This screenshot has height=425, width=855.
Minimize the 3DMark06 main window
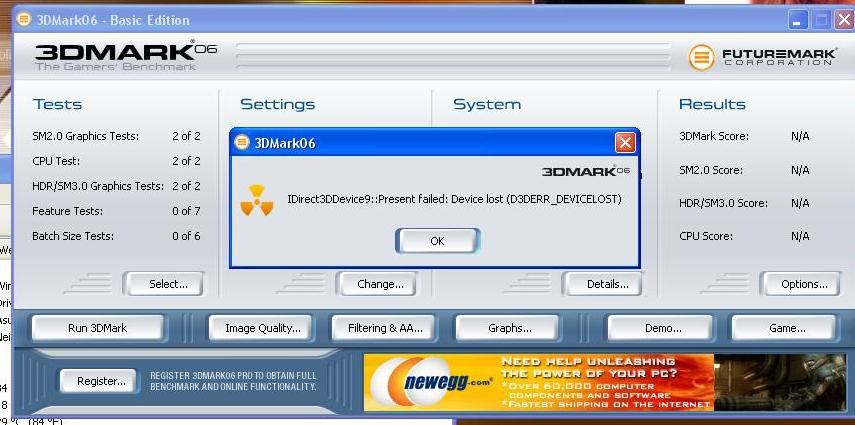click(x=797, y=21)
